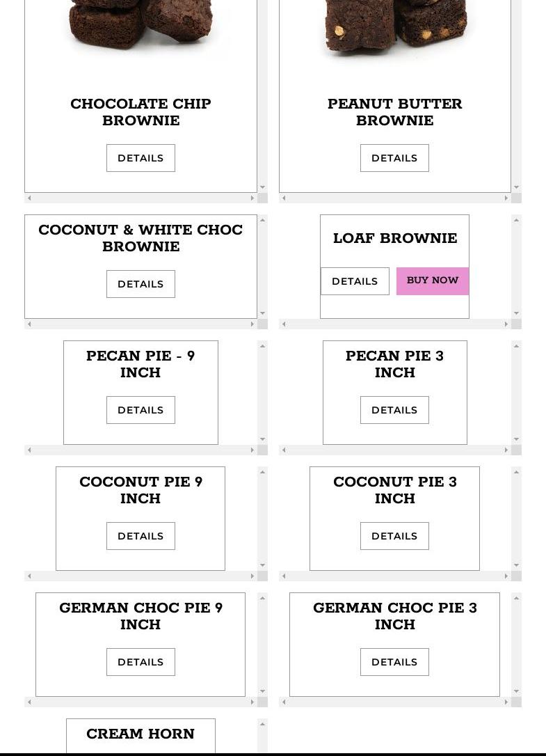Open Coconut Pie 3 Inch details

point(394,536)
